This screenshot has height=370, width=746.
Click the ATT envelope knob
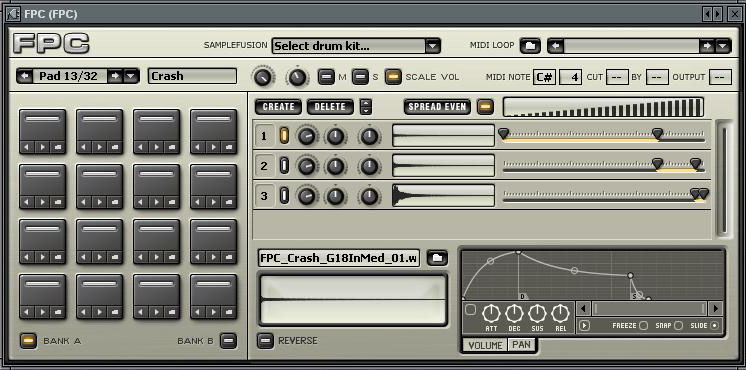click(x=491, y=313)
